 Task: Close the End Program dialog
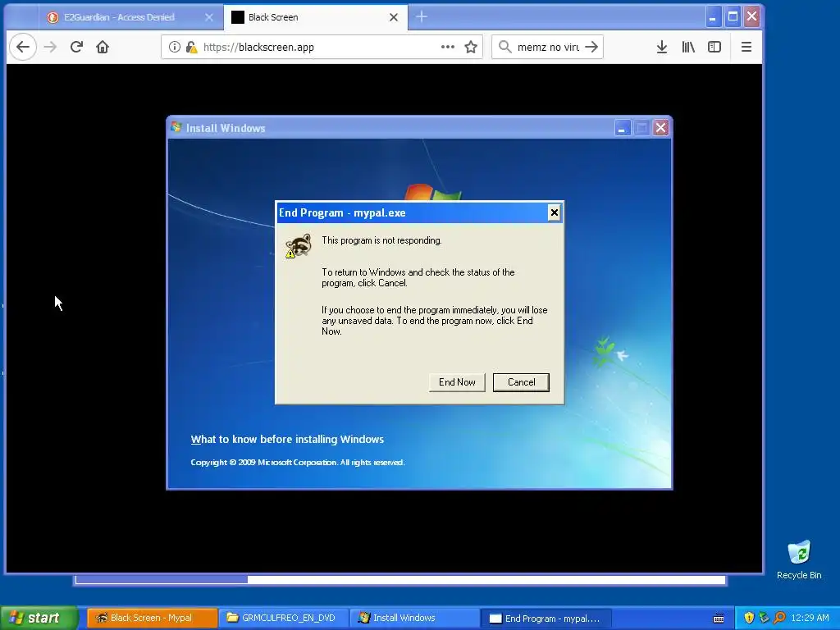tap(555, 212)
